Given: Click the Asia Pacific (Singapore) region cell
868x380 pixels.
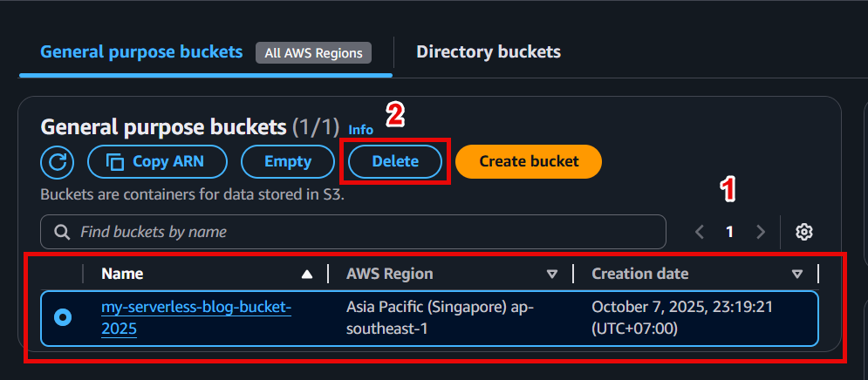Looking at the screenshot, I should click(x=439, y=318).
